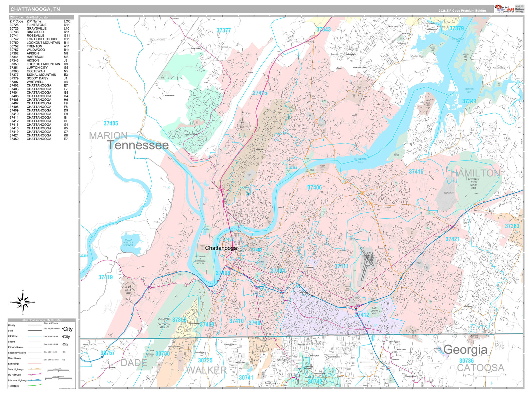The image size is (532, 394).
Task: Click the 2026 Chattanooga, TN City Map legend title
Action: pyautogui.click(x=42, y=320)
